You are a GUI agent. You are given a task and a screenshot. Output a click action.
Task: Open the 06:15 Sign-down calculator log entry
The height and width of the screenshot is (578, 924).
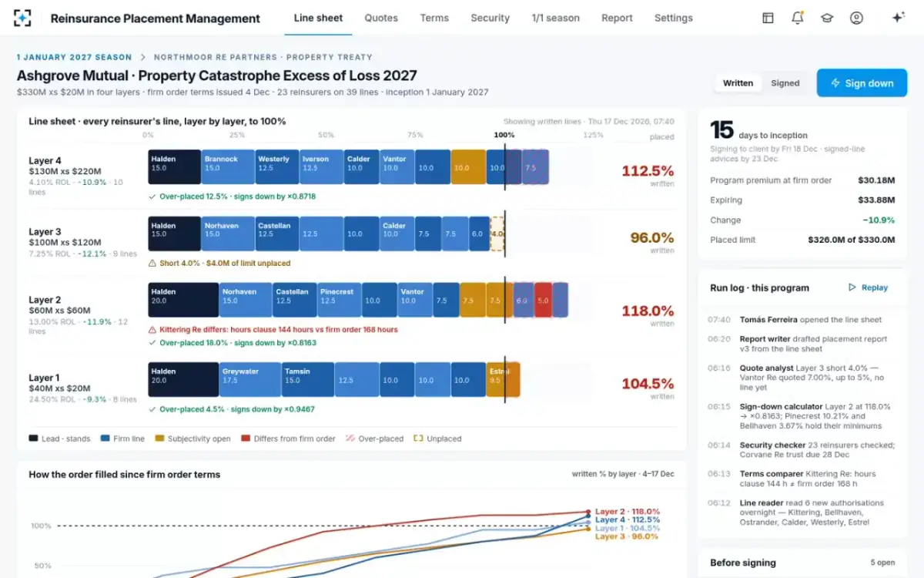[x=802, y=416]
